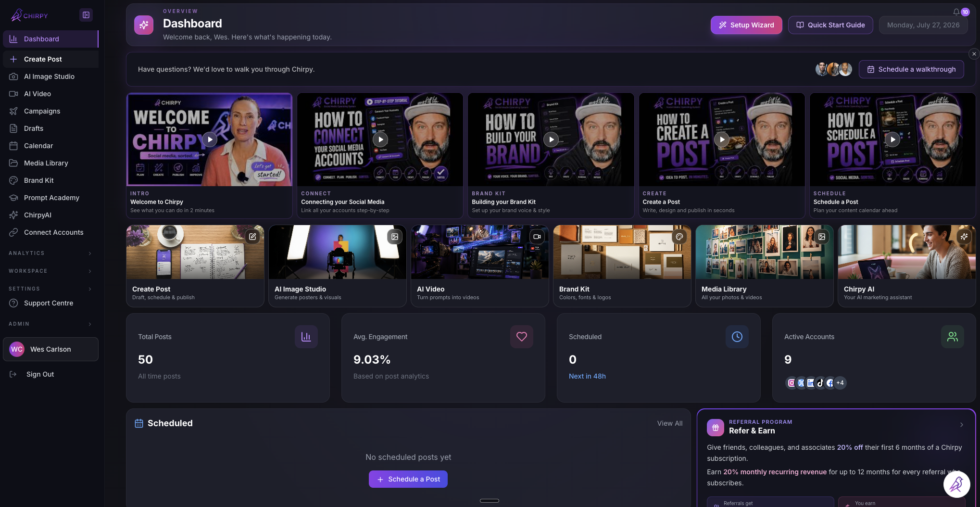Open the Refer & Earn chevron arrow
The width and height of the screenshot is (980, 507).
[x=962, y=425]
